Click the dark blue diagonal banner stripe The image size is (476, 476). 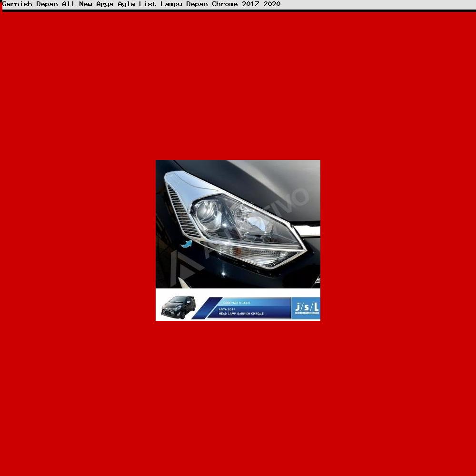coord(206,309)
